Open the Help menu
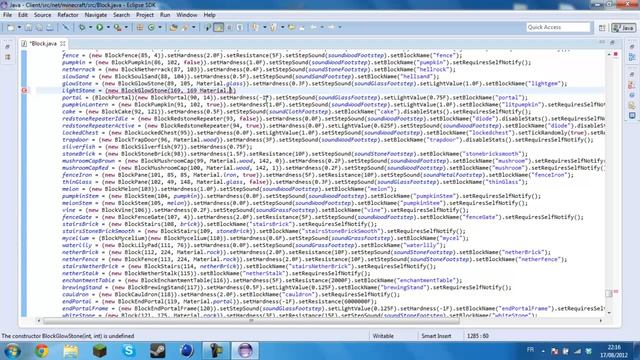The width and height of the screenshot is (640, 360). click(x=209, y=15)
